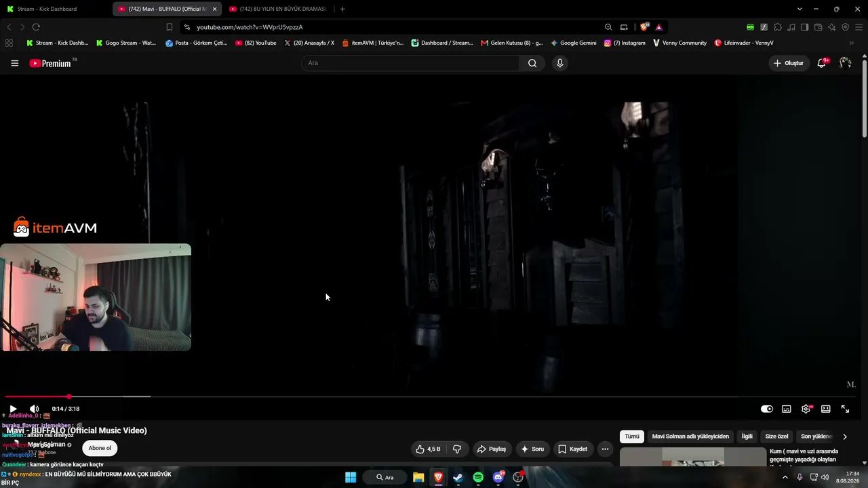This screenshot has height=488, width=868.
Task: Open a new browser tab
Action: pyautogui.click(x=342, y=9)
